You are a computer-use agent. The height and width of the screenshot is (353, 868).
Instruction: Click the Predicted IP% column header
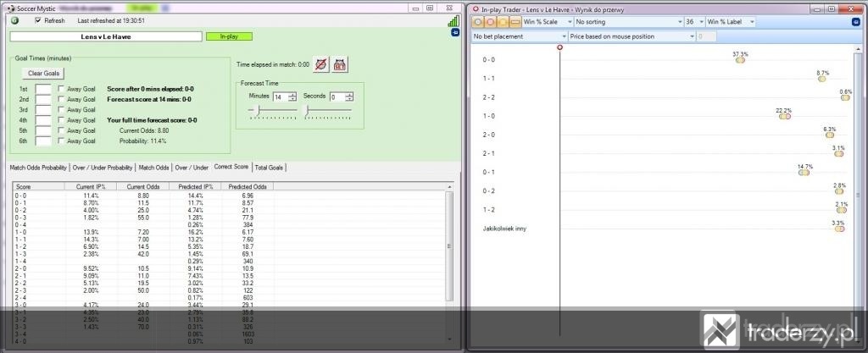(x=196, y=187)
